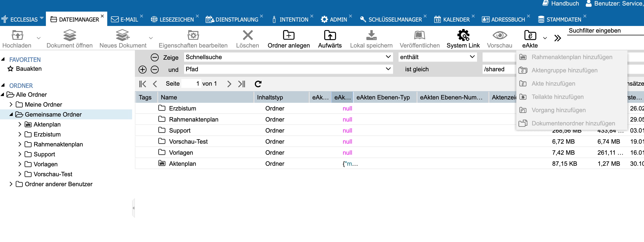The height and width of the screenshot is (242, 644).
Task: Click the Handbuch book icon
Action: coord(545,3)
